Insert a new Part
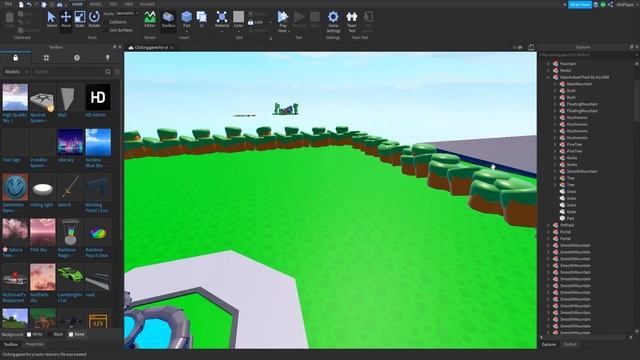 187,19
